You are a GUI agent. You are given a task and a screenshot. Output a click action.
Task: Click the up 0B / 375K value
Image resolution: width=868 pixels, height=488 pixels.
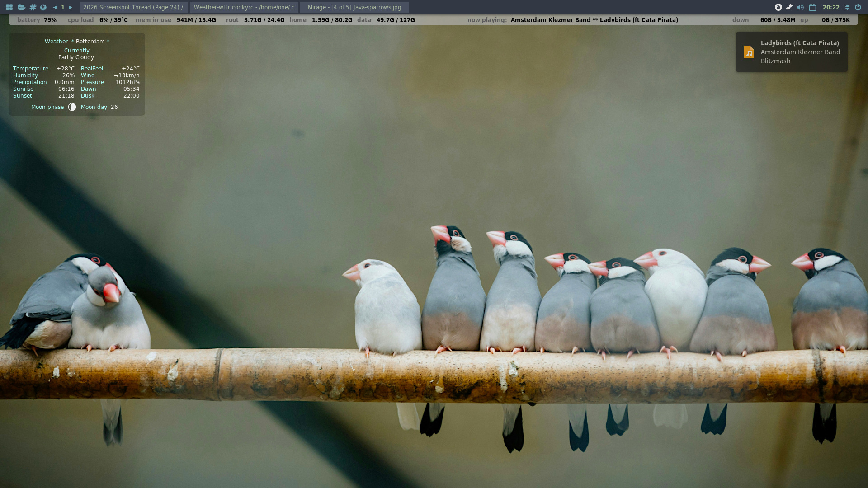tap(836, 20)
